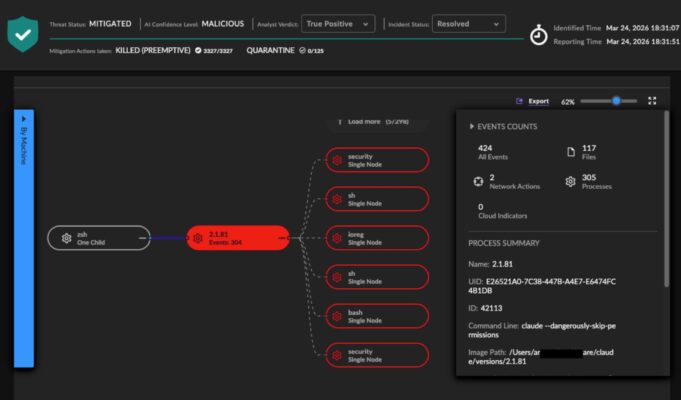
Task: Click the Export button
Action: (533, 101)
